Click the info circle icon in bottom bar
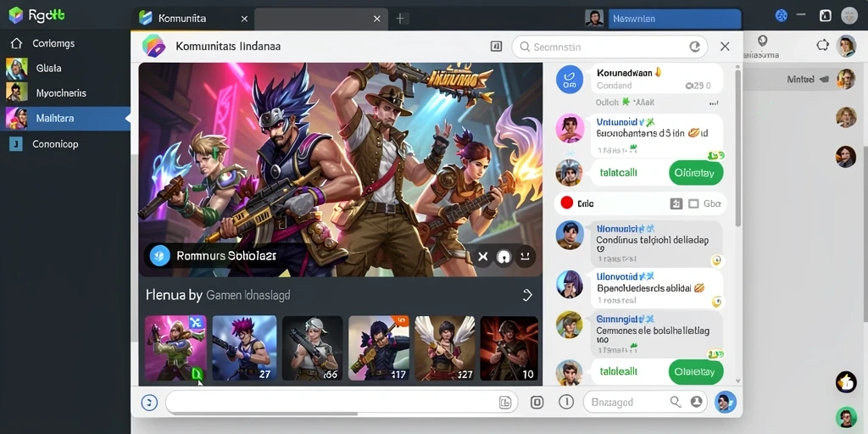This screenshot has width=868, height=434. 565,402
